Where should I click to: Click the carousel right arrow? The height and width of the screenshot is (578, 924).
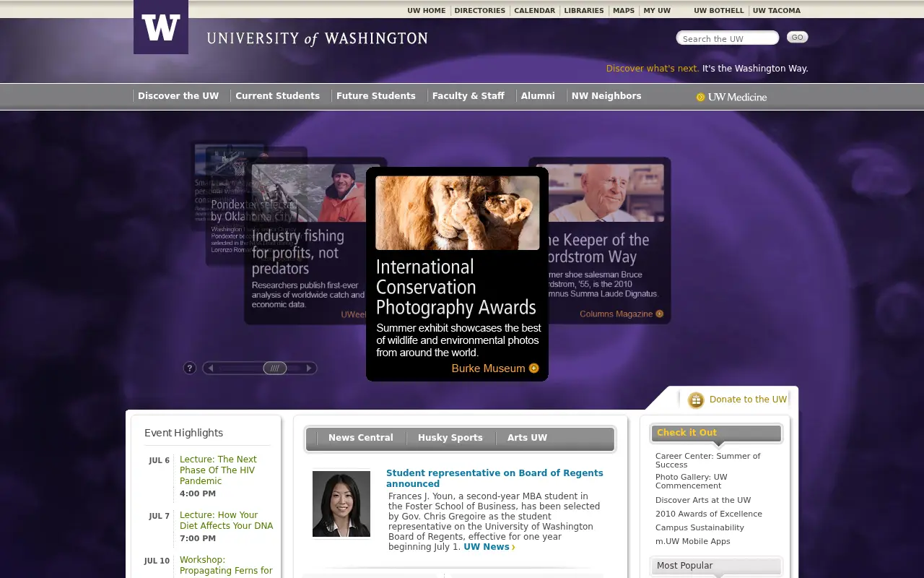pos(309,368)
